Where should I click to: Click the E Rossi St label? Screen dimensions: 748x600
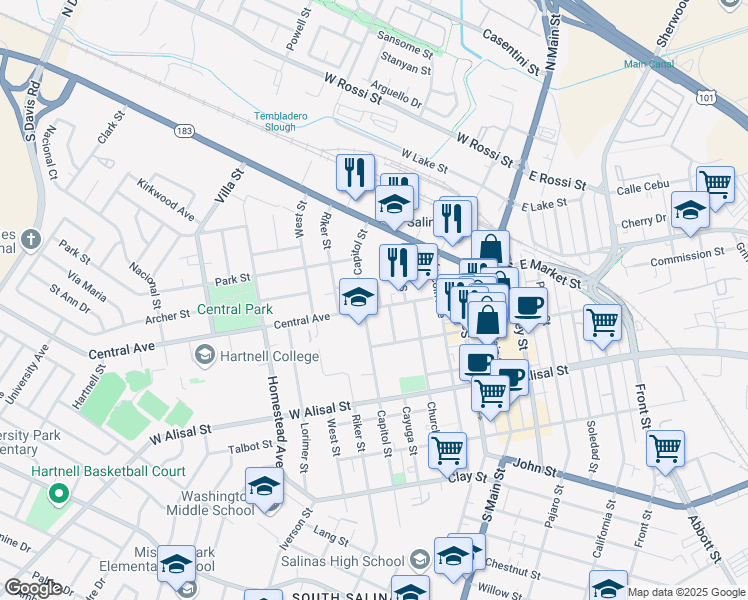[x=557, y=181]
